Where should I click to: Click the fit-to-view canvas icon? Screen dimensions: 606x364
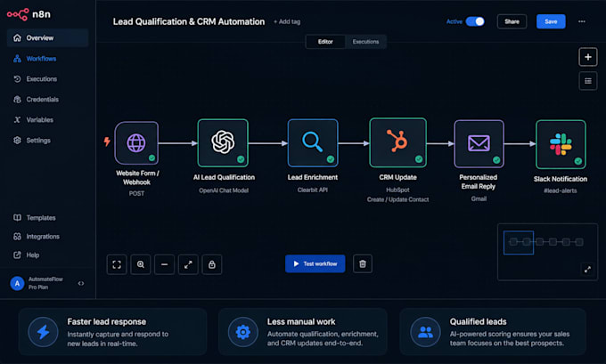click(117, 264)
